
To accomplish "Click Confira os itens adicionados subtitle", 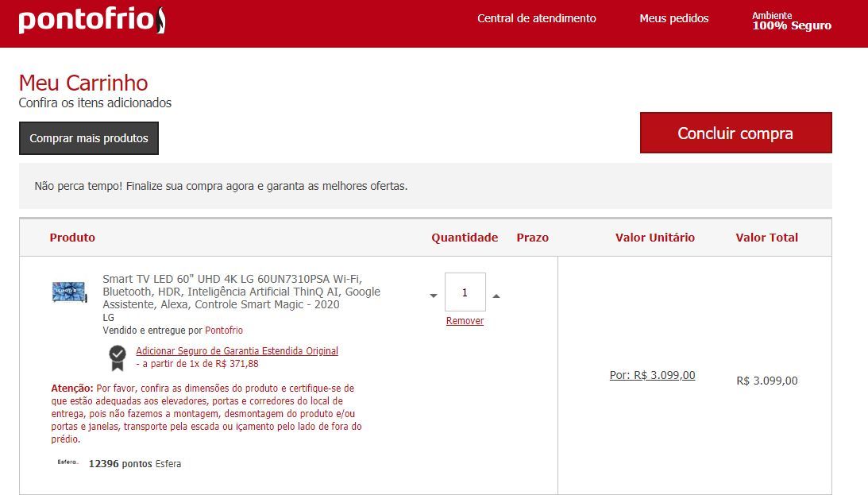I will click(x=95, y=102).
